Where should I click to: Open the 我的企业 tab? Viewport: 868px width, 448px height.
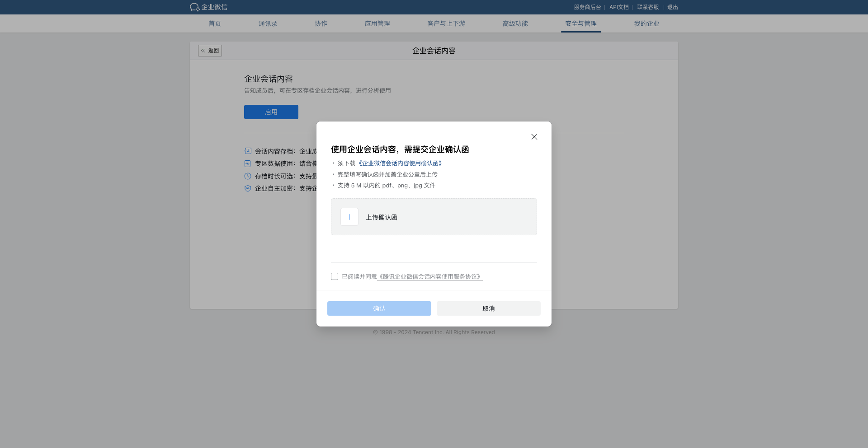click(646, 23)
